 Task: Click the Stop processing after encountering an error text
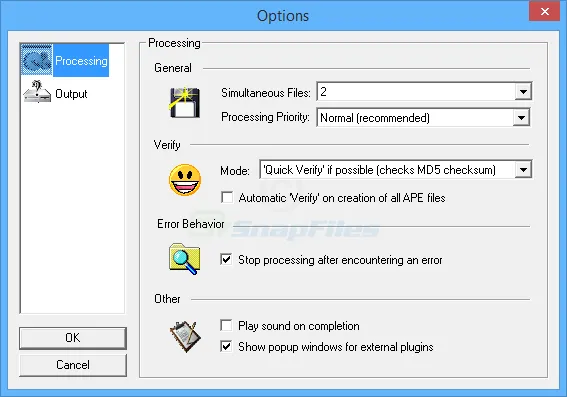(340, 260)
